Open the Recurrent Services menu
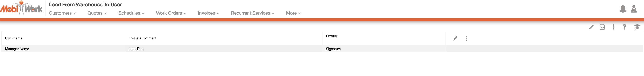The width and height of the screenshot is (644, 76). click(253, 13)
